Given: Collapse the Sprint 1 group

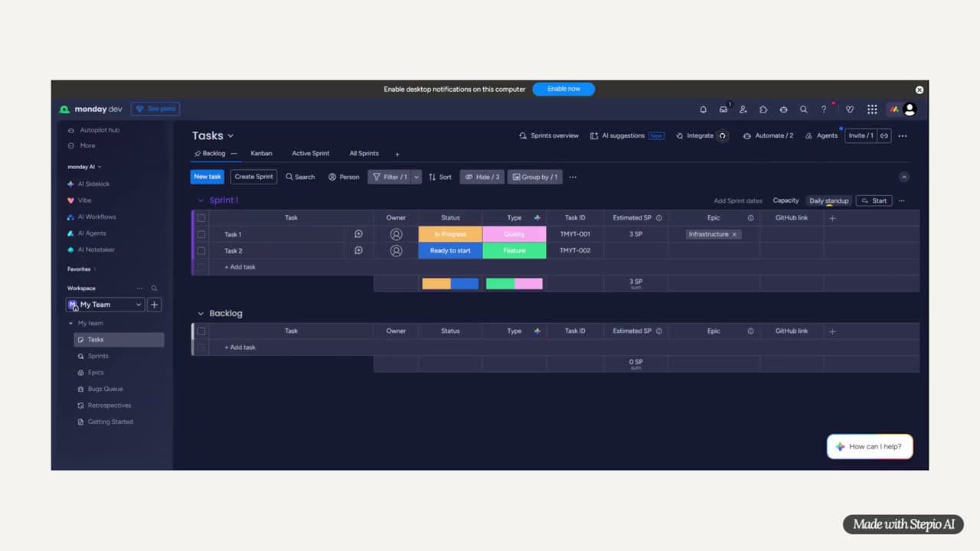Looking at the screenshot, I should 201,201.
